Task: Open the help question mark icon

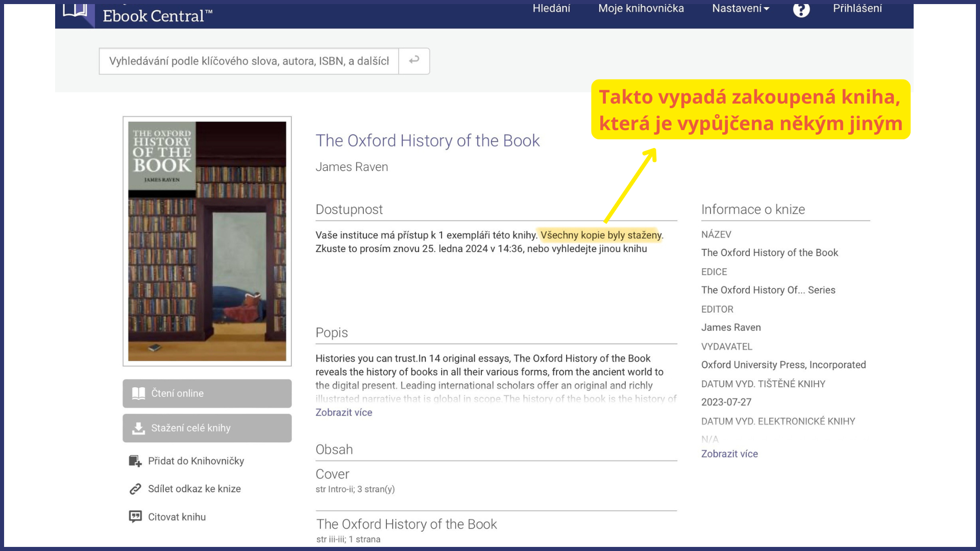Action: (801, 10)
